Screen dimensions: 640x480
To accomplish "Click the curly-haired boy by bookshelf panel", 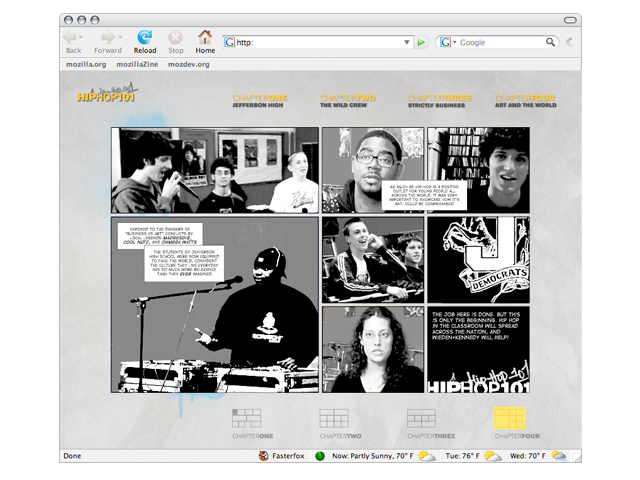I will point(478,170).
